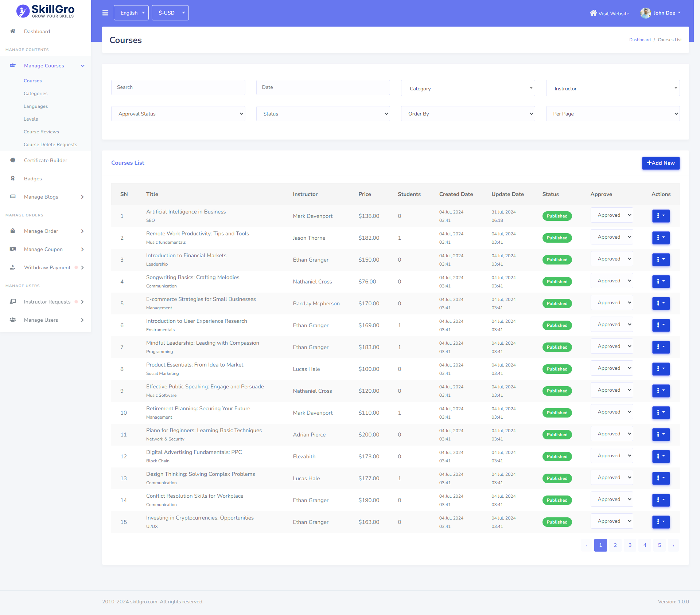
Task: Open Categories under Manage Courses
Action: (35, 94)
